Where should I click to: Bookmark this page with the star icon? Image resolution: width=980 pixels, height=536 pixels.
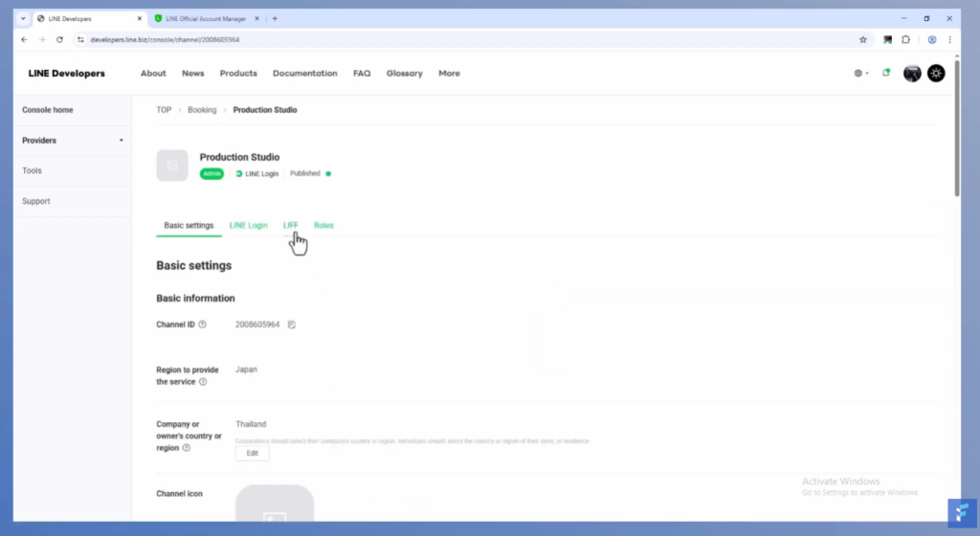coord(862,39)
